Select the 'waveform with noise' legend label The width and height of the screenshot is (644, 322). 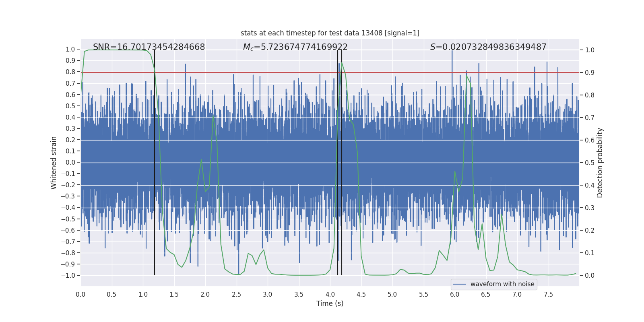coord(502,284)
